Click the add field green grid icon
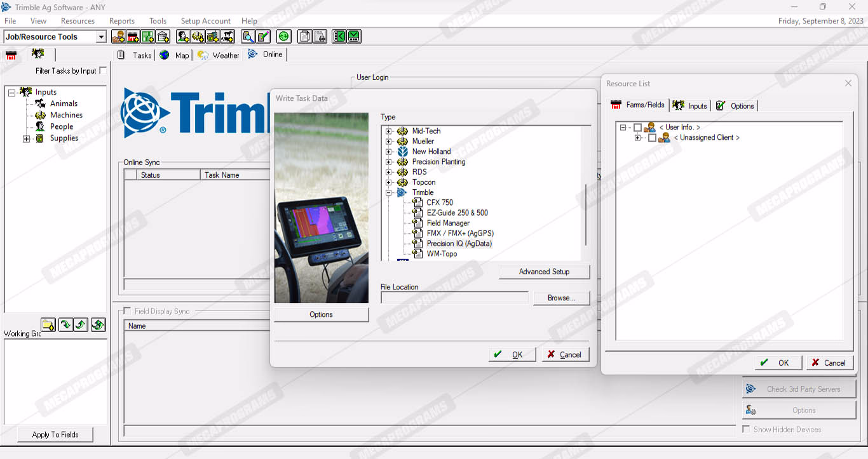The image size is (868, 459). click(147, 37)
